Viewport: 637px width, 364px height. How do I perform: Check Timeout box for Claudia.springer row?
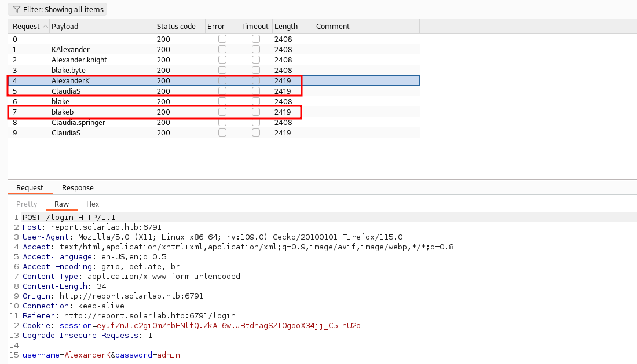pos(256,122)
